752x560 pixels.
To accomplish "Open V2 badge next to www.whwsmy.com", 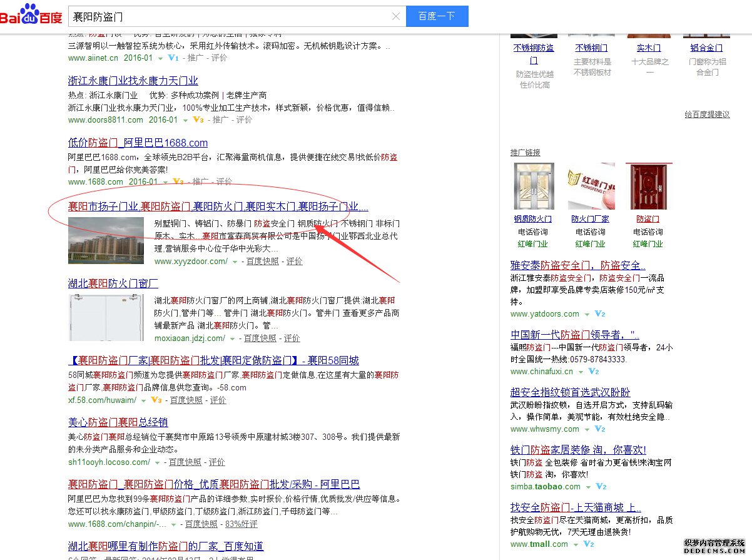I will coord(599,429).
